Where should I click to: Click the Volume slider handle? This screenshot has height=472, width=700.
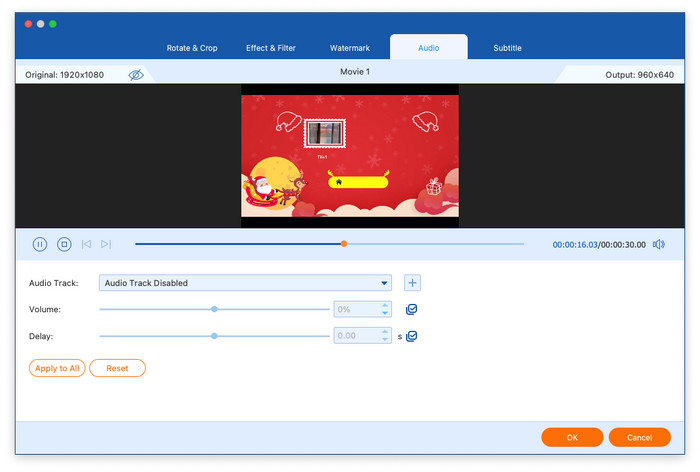pos(214,310)
